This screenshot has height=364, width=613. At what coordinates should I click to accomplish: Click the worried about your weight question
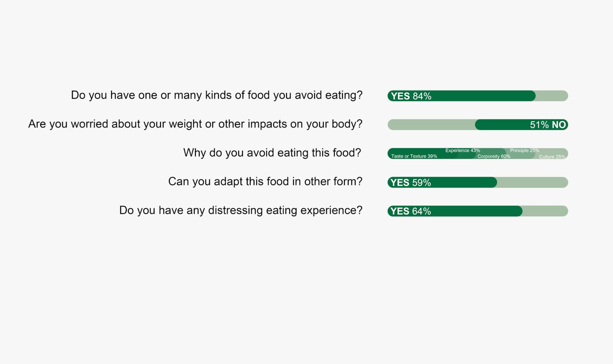pyautogui.click(x=195, y=124)
